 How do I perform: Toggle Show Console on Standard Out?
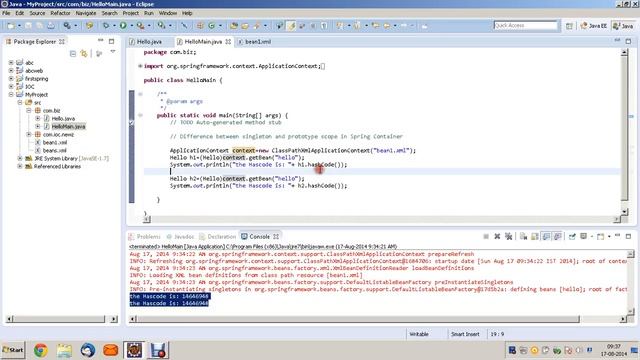click(546, 236)
